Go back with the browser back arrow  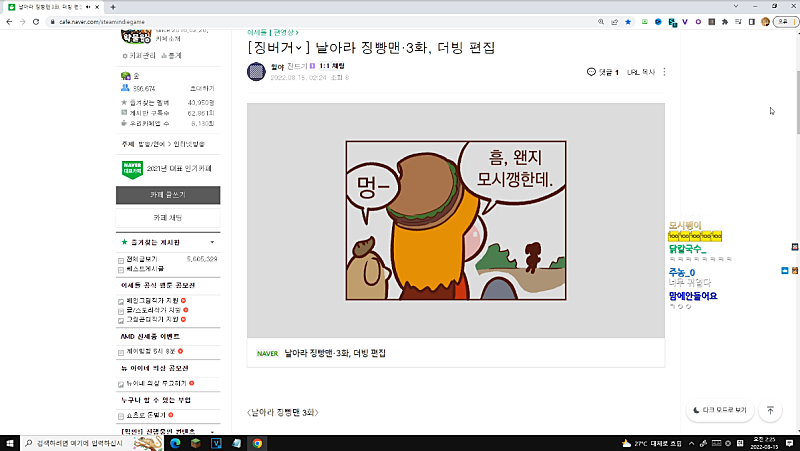tap(9, 22)
